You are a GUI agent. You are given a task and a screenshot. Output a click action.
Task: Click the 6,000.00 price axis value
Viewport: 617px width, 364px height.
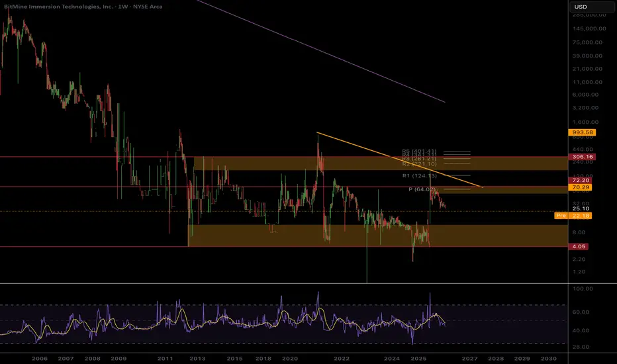coord(585,95)
